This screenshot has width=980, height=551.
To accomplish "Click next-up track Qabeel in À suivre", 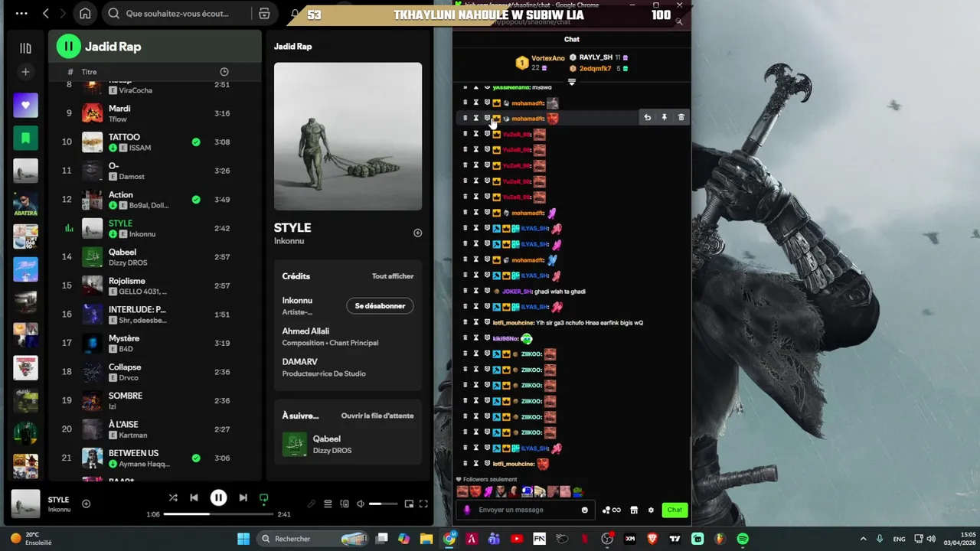I will (348, 444).
